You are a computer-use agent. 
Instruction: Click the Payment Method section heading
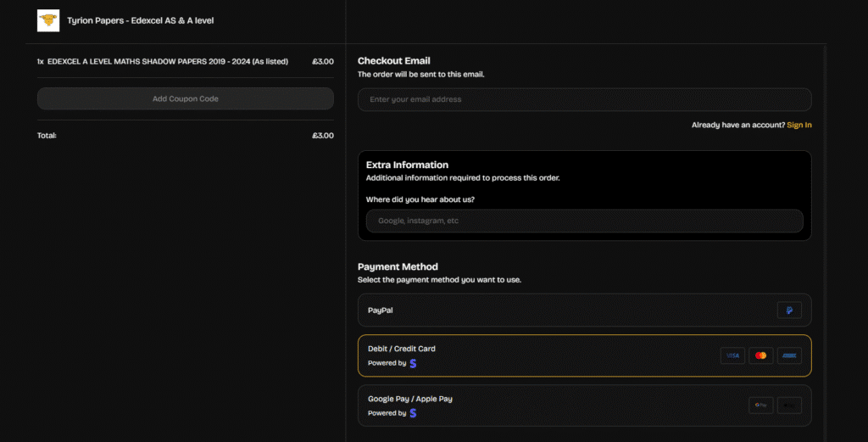(398, 266)
